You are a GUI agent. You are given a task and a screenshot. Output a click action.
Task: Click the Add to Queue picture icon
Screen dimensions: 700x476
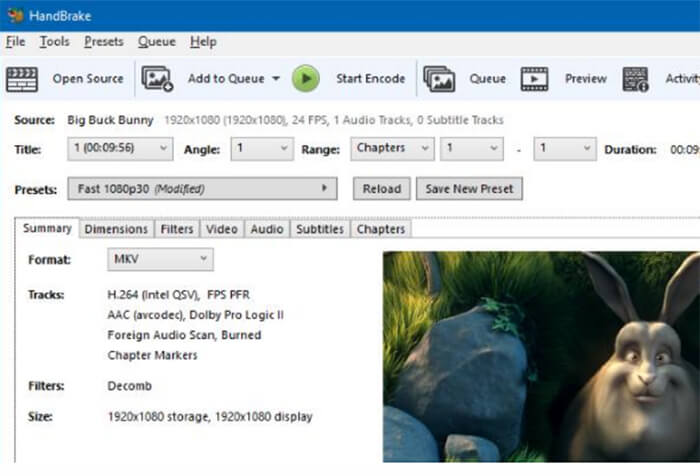click(x=157, y=79)
